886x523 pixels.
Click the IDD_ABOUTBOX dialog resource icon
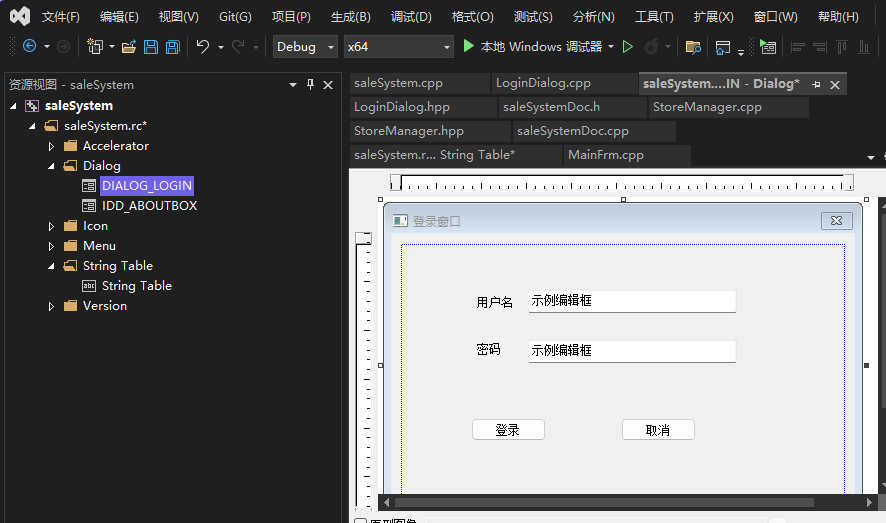tap(89, 206)
